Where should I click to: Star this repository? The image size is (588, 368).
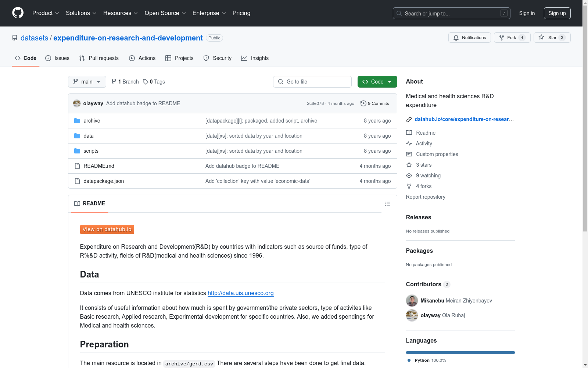tap(552, 38)
